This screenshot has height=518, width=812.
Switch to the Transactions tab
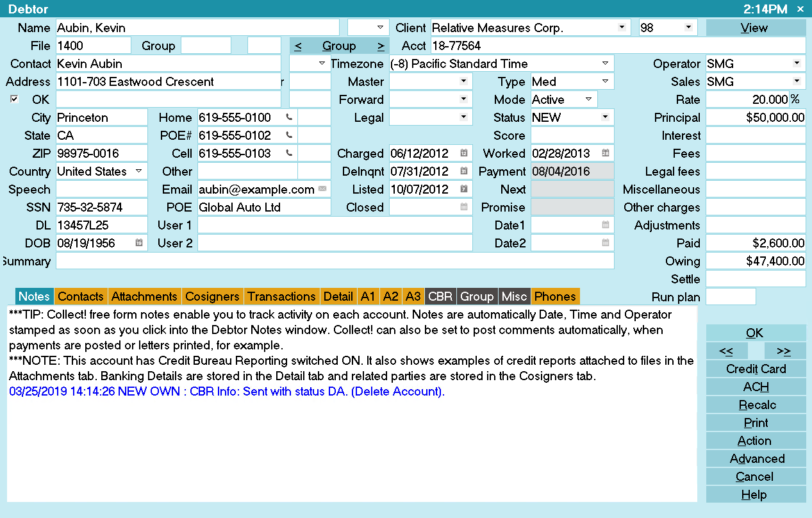point(282,296)
